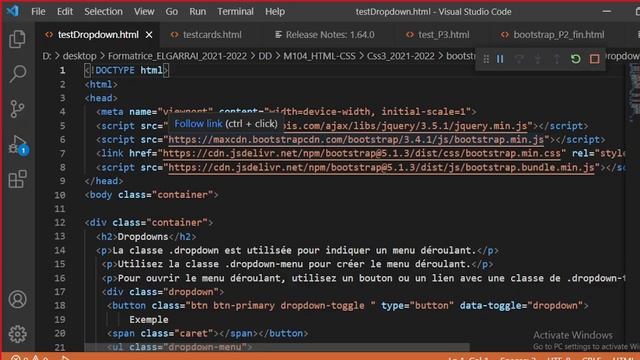Click the body class="container" line
This screenshot has height=360, width=640.
pos(151,195)
